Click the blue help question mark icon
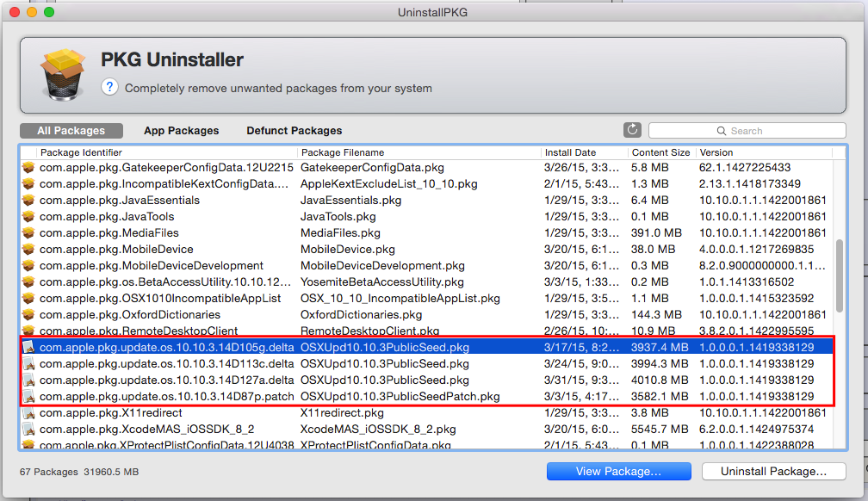 tap(109, 87)
